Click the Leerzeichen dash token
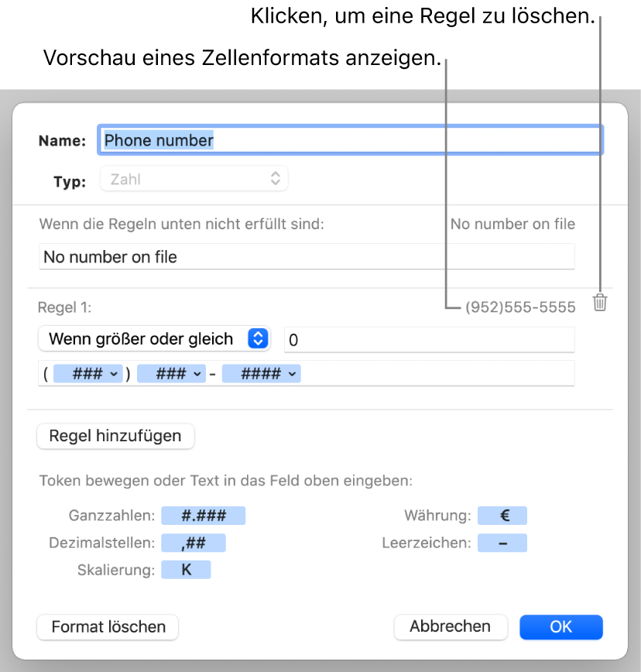 pyautogui.click(x=502, y=543)
